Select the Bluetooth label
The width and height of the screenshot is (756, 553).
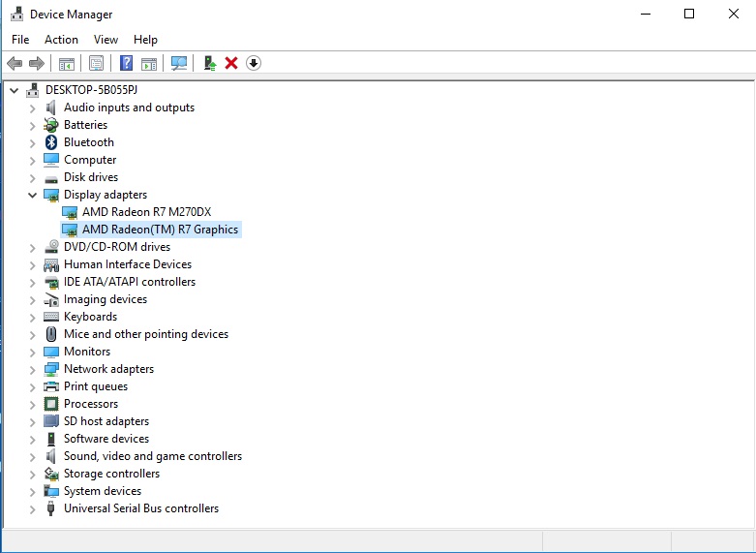tap(89, 141)
